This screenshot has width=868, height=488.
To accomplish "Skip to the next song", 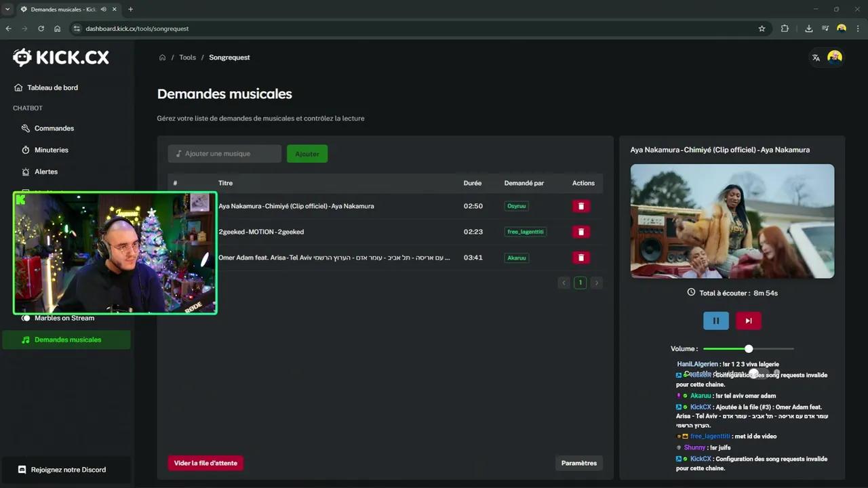I will (x=749, y=321).
